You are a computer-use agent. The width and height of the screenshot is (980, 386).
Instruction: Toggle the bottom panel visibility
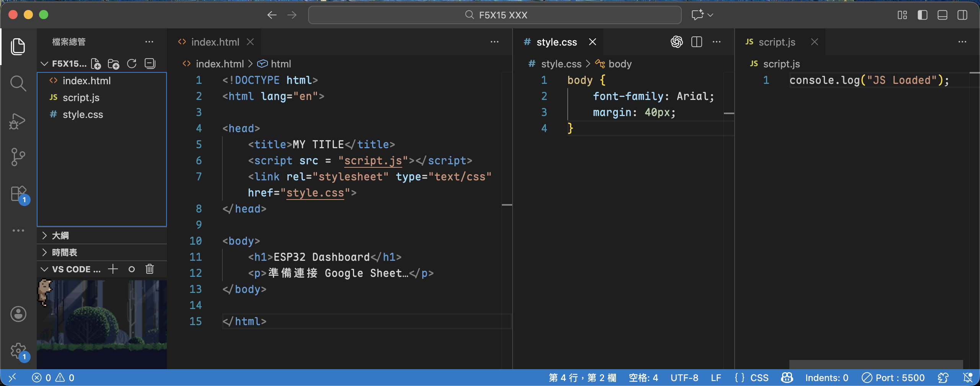pos(942,15)
